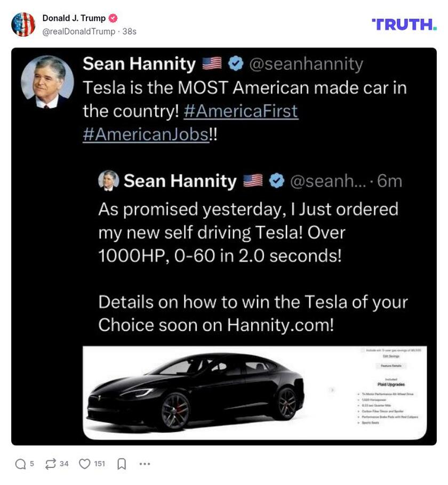Click the next arrow beside the car
The height and width of the screenshot is (485, 448).
[x=333, y=391]
